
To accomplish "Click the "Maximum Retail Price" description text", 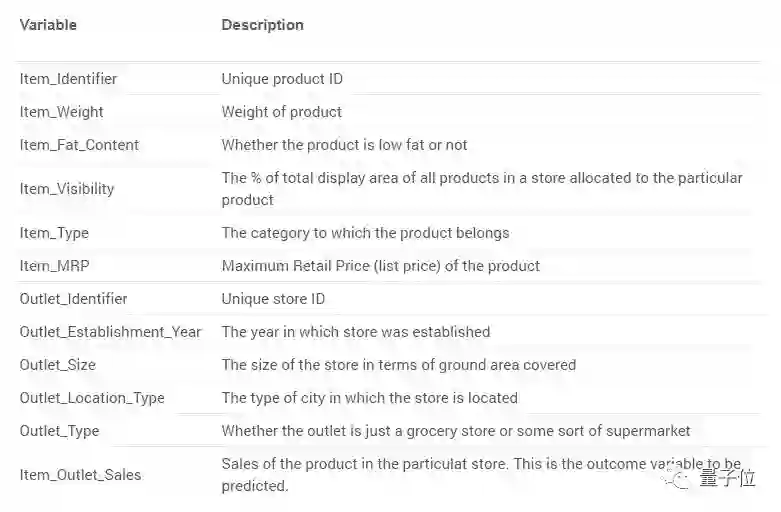I will [380, 266].
